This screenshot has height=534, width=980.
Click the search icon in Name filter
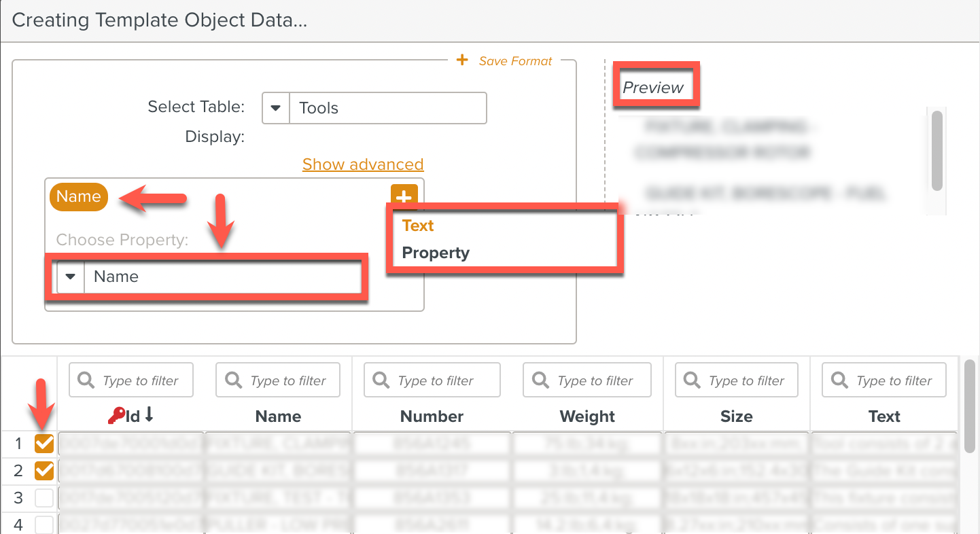[233, 380]
